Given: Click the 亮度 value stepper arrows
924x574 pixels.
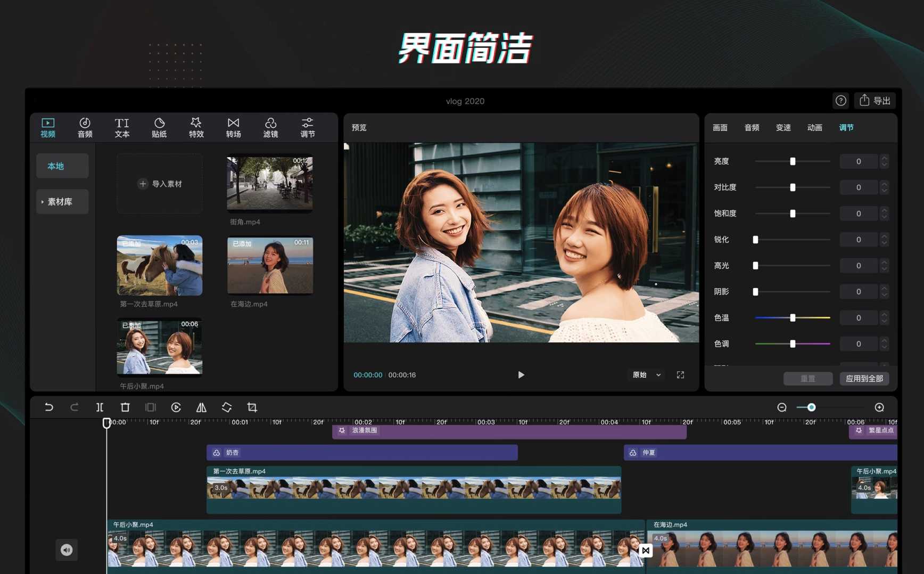Looking at the screenshot, I should (884, 161).
